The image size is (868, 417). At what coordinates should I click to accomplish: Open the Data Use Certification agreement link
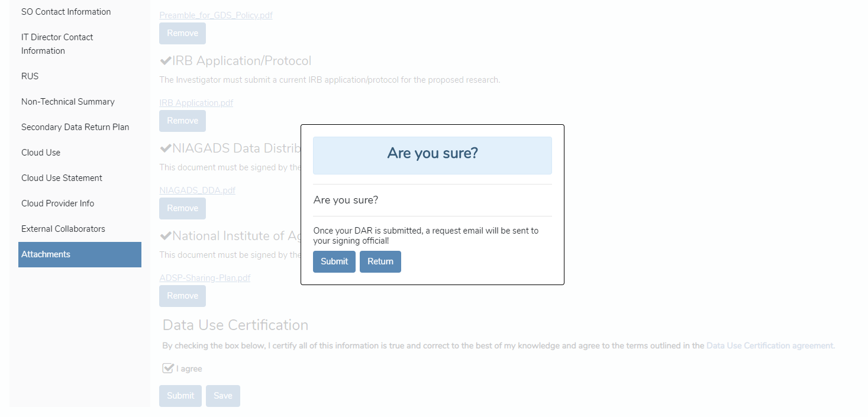coord(770,346)
